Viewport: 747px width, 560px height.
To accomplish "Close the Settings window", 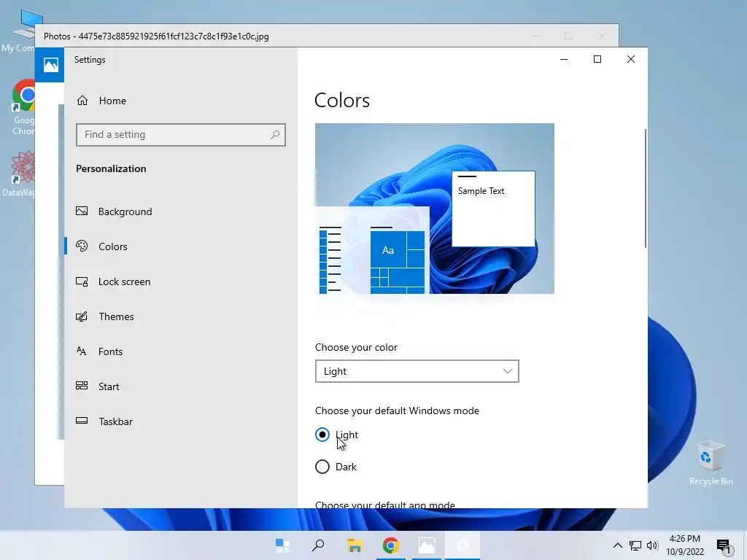I will (x=631, y=60).
